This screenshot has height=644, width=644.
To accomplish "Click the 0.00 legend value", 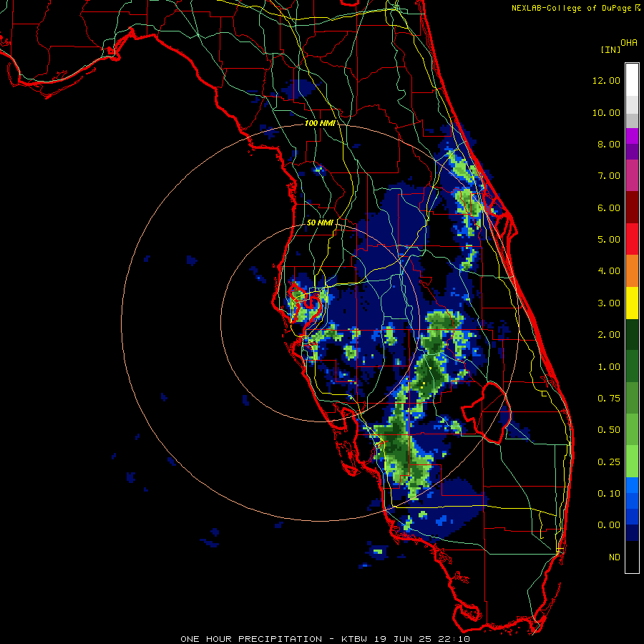I will 609,525.
